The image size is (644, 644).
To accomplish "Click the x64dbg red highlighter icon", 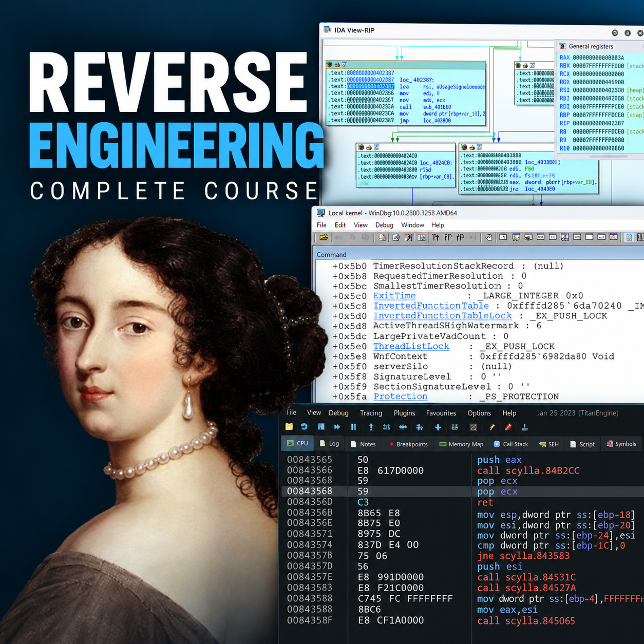I will pos(508,427).
